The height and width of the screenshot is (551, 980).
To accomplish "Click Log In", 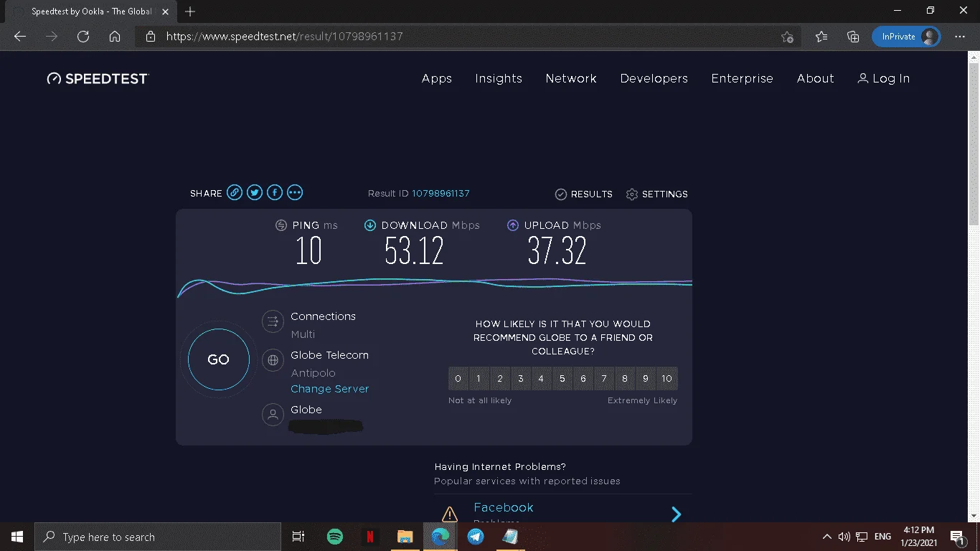I will pos(884,79).
